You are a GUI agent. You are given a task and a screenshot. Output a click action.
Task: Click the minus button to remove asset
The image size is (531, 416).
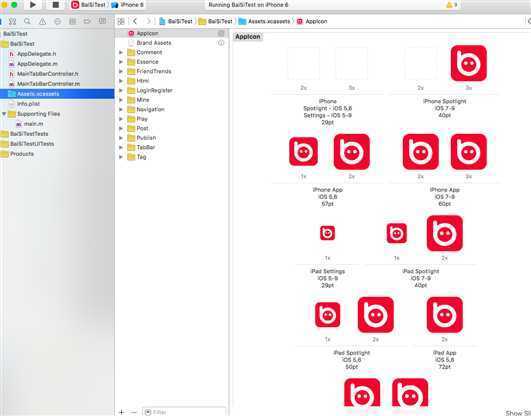(134, 412)
